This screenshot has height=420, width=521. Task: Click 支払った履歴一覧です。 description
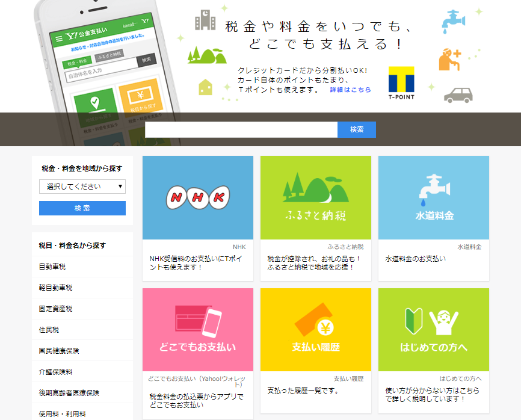303,391
